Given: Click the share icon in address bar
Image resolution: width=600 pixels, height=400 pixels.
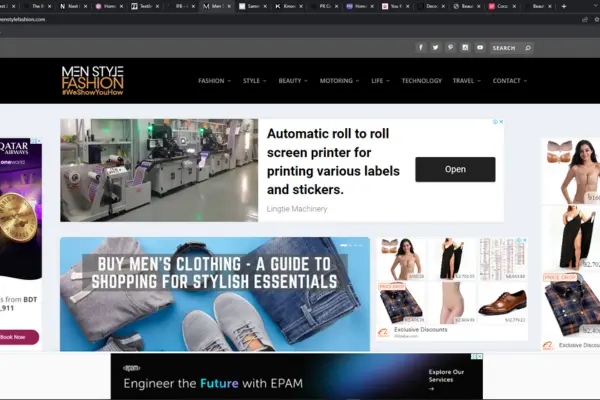Looking at the screenshot, I should [x=585, y=20].
